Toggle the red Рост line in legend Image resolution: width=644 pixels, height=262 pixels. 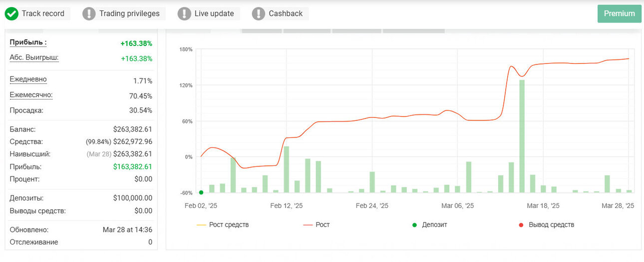point(317,225)
